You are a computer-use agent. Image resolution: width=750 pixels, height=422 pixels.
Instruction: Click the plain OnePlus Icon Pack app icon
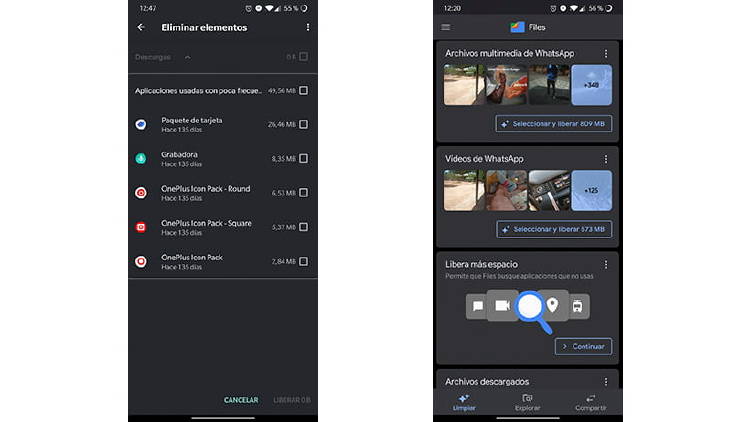pos(141,262)
